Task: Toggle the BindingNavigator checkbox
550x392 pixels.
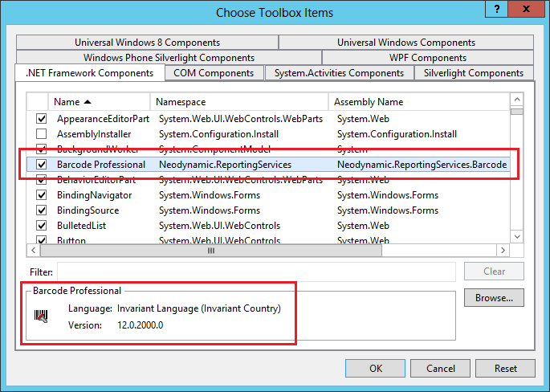Action: (42, 195)
